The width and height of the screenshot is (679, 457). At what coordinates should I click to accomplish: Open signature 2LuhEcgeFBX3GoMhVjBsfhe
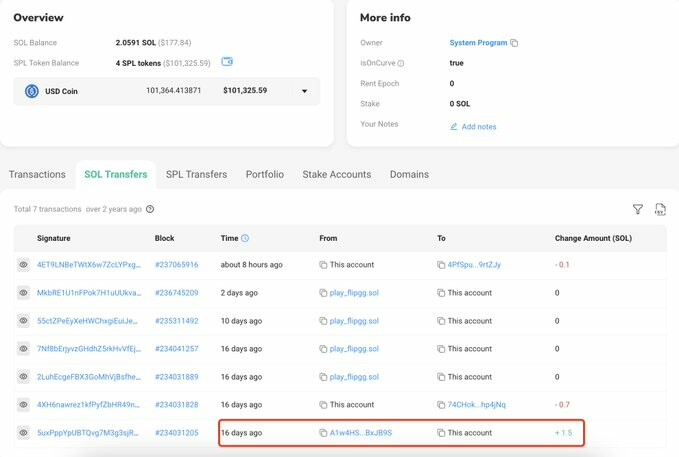pos(89,377)
